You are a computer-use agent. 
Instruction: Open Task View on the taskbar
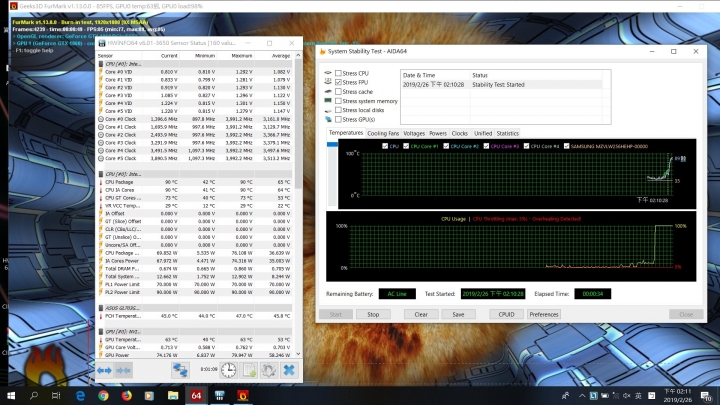coord(56,395)
